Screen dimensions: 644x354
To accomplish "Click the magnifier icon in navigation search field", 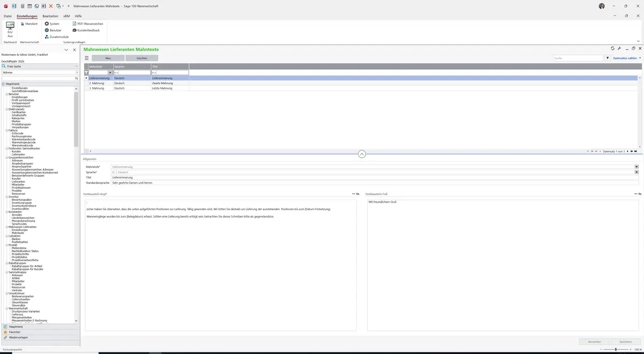I will click(x=76, y=78).
